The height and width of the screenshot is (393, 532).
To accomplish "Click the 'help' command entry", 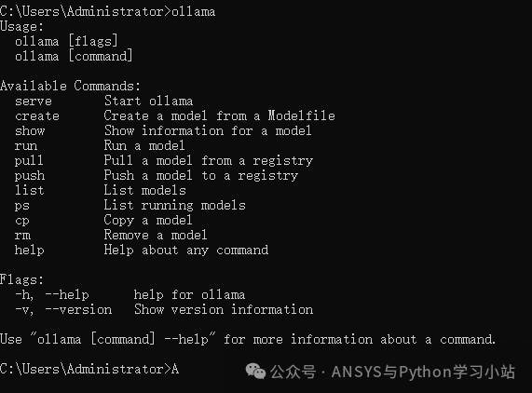I will [30, 250].
